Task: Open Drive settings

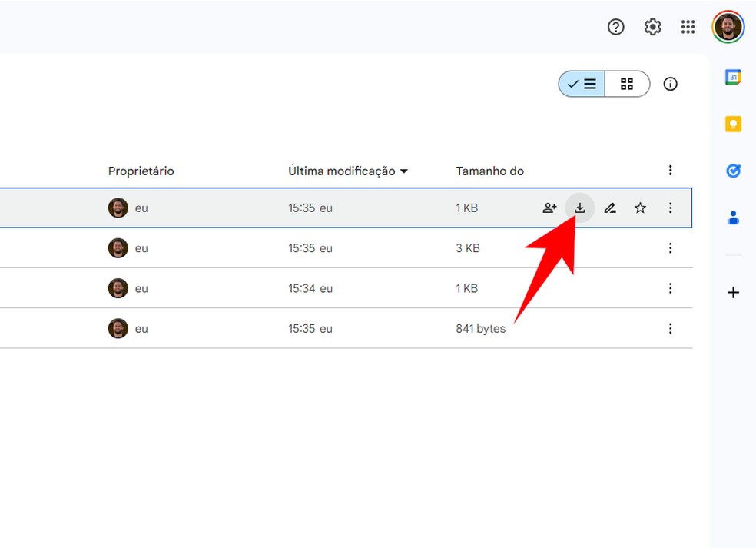Action: (652, 27)
